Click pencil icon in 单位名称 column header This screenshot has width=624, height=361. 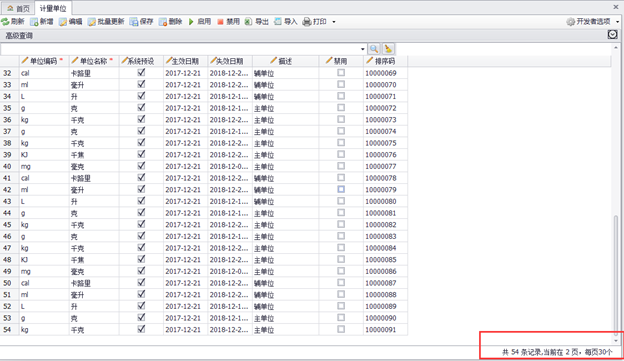(75, 60)
